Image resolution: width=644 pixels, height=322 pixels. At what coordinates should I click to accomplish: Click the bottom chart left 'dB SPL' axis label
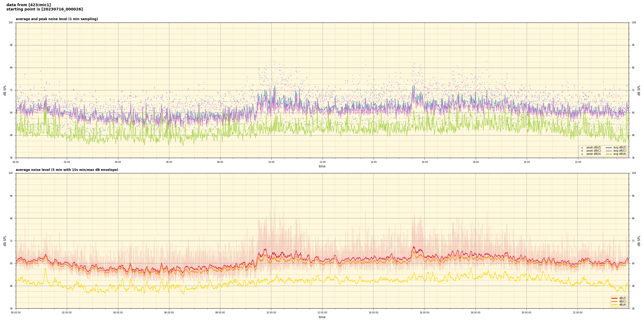(5, 241)
